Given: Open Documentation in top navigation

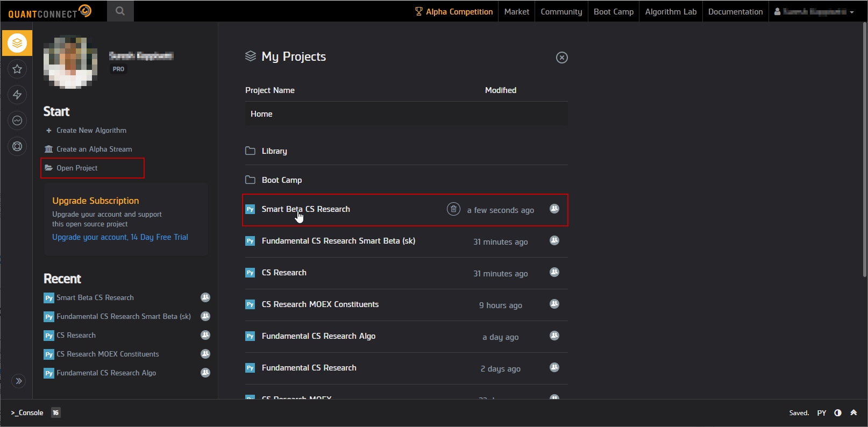Looking at the screenshot, I should click(735, 11).
